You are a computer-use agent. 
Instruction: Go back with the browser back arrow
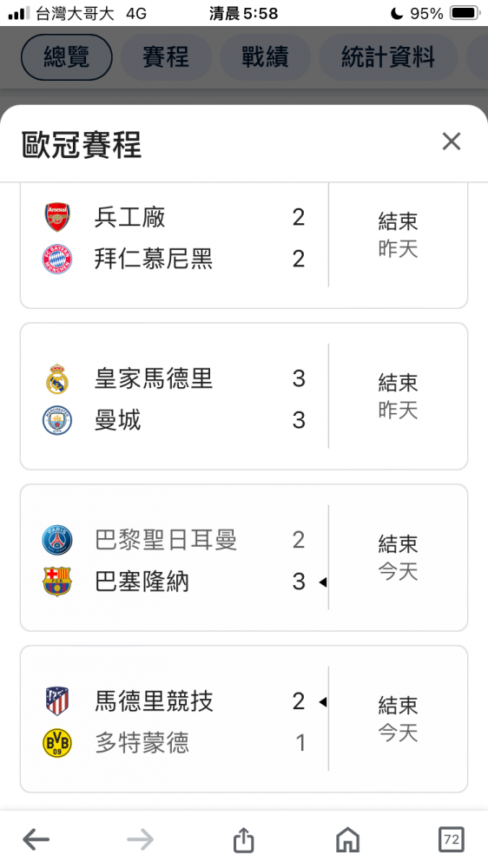[x=36, y=839]
